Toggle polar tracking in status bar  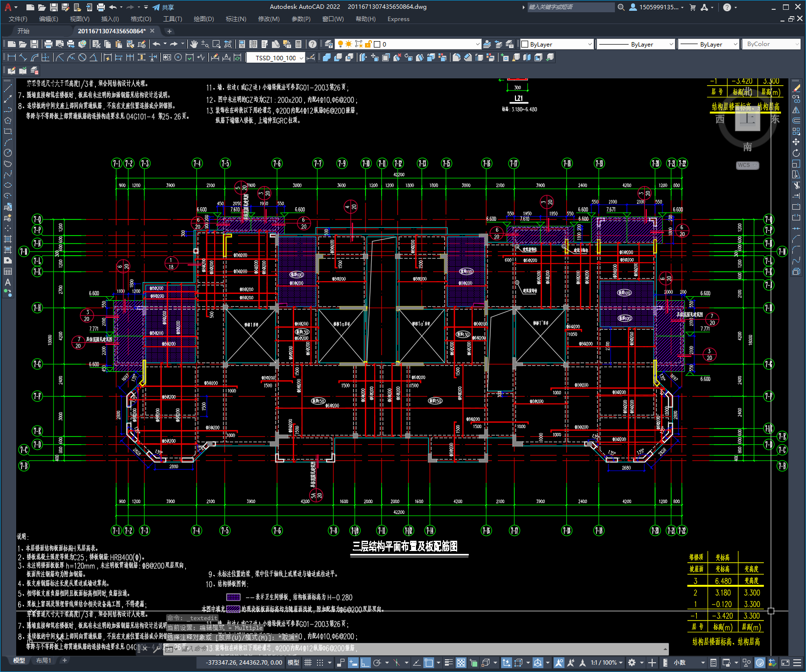[x=377, y=663]
